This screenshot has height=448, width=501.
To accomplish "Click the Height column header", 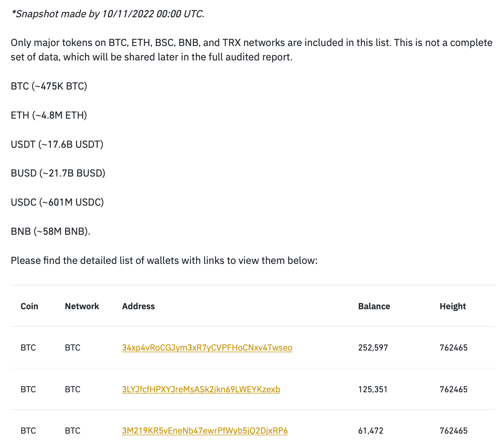I will point(452,306).
